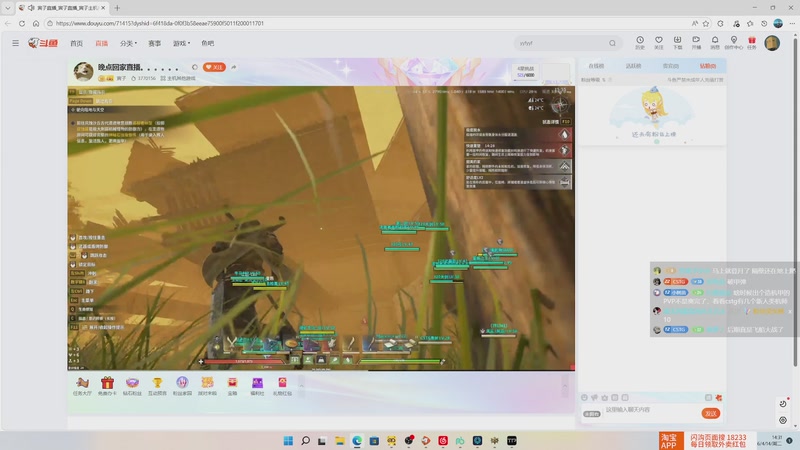Open Windows taskbar search

tap(305, 441)
